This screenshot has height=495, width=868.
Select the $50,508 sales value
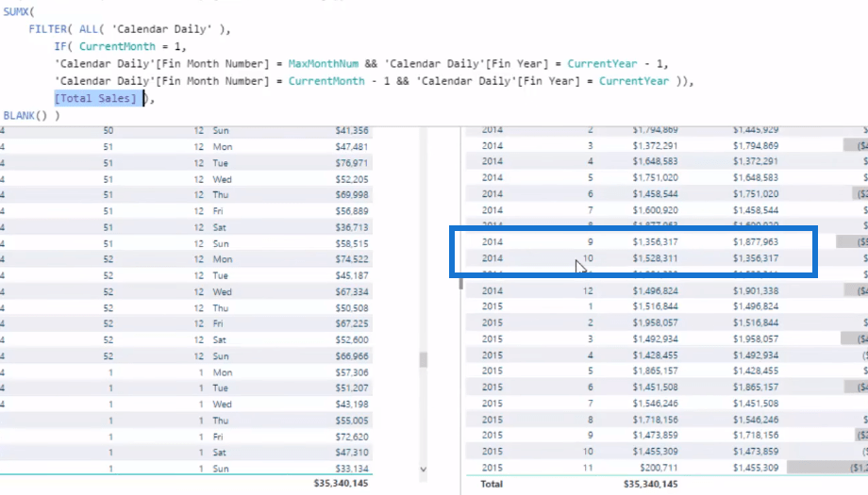point(352,308)
